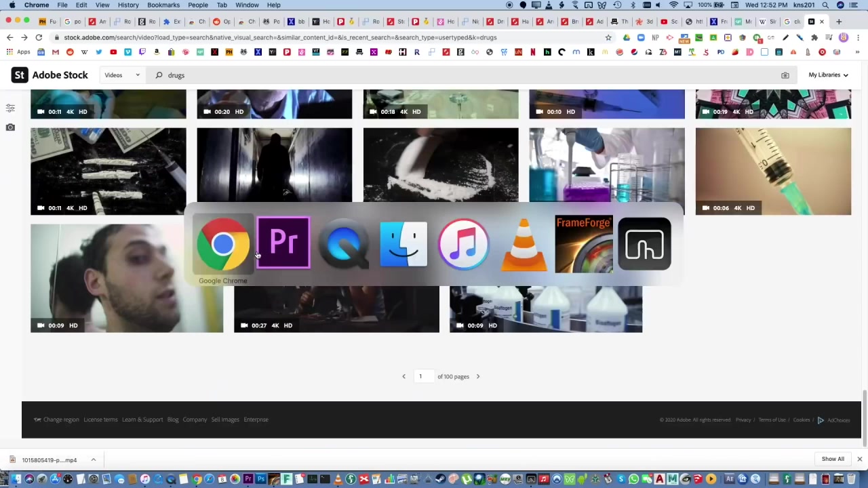
Task: Switch to FrameForge in the app switcher
Action: [x=584, y=244]
